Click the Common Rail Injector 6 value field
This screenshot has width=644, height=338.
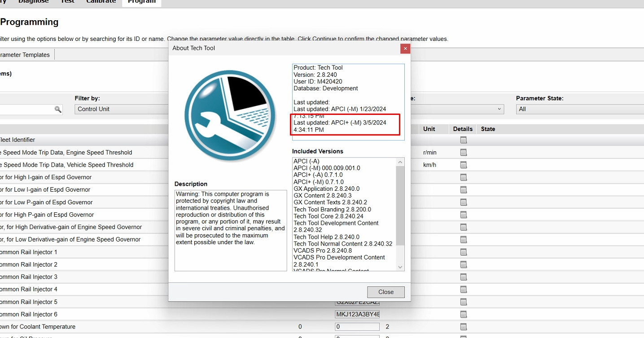click(x=357, y=314)
